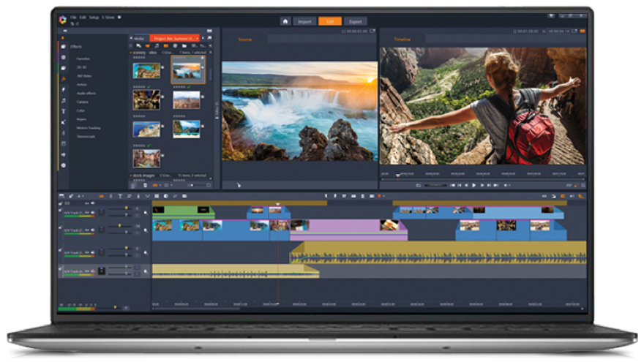Collapse the scenery sites library group
The width and height of the screenshot is (644, 362).
[131, 53]
